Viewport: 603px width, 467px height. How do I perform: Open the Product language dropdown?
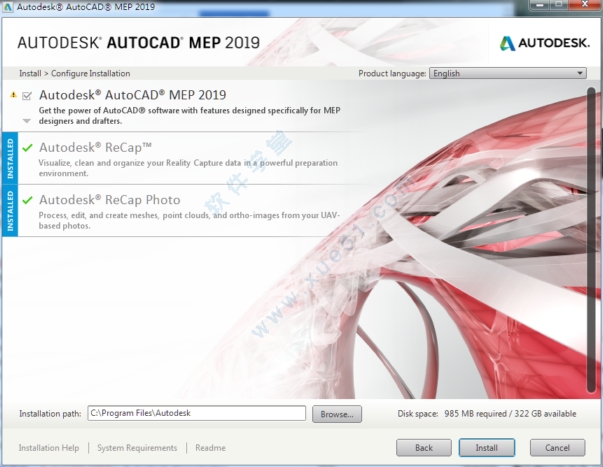pos(508,73)
